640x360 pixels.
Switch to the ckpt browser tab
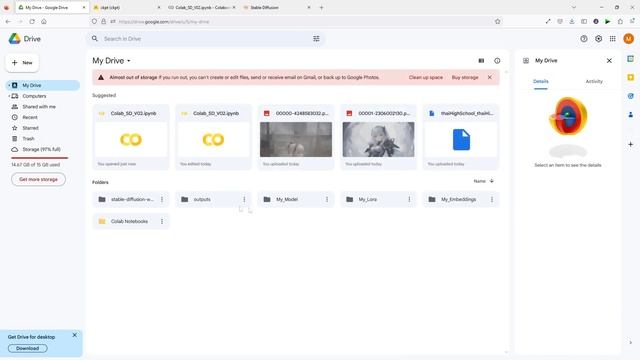[x=127, y=7]
